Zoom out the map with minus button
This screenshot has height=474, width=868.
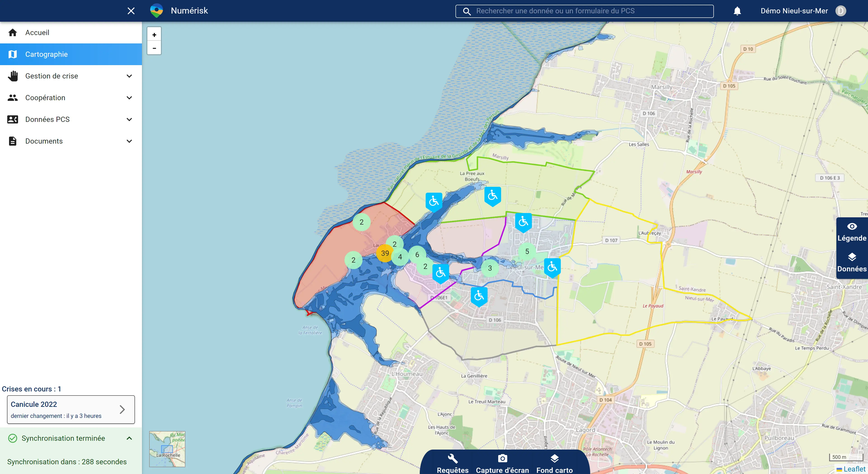154,48
